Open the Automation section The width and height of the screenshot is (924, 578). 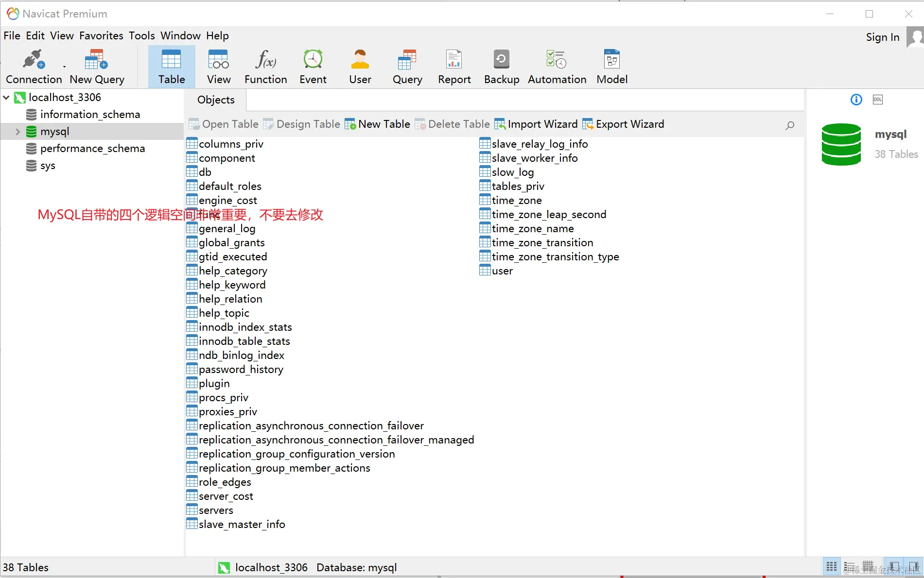pos(557,67)
